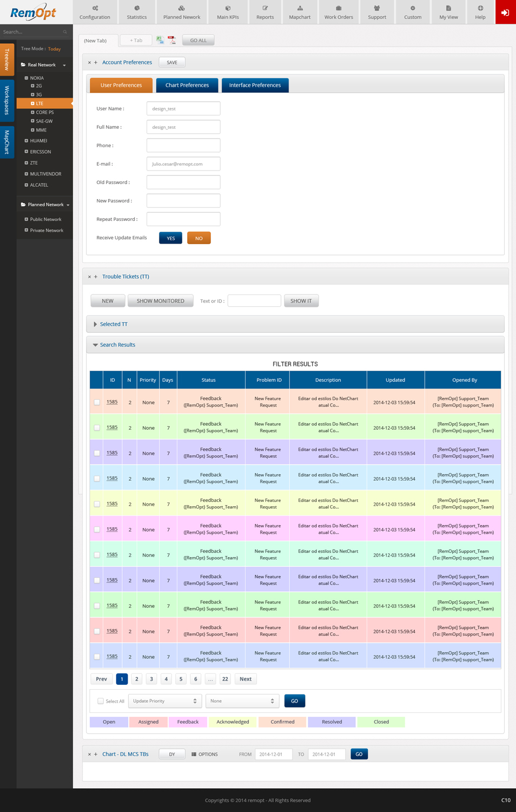Close the Trouble Tickets panel with the x icon
Screen dimensions: 516x812
89,277
